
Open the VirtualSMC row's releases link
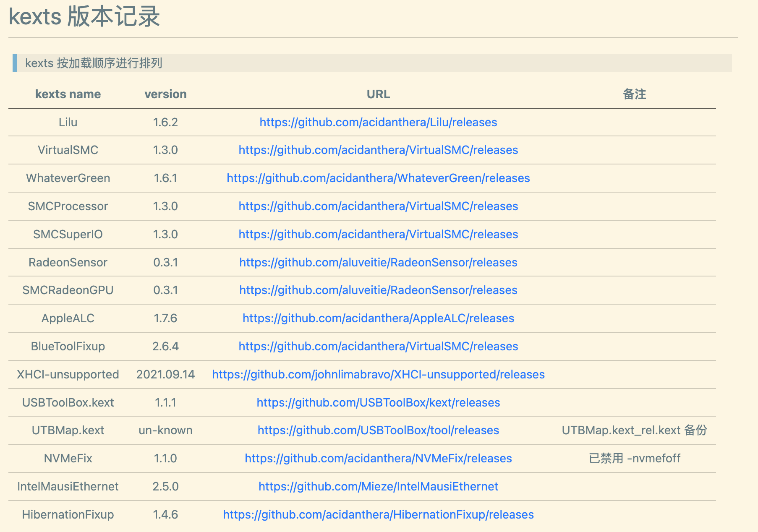(x=378, y=150)
